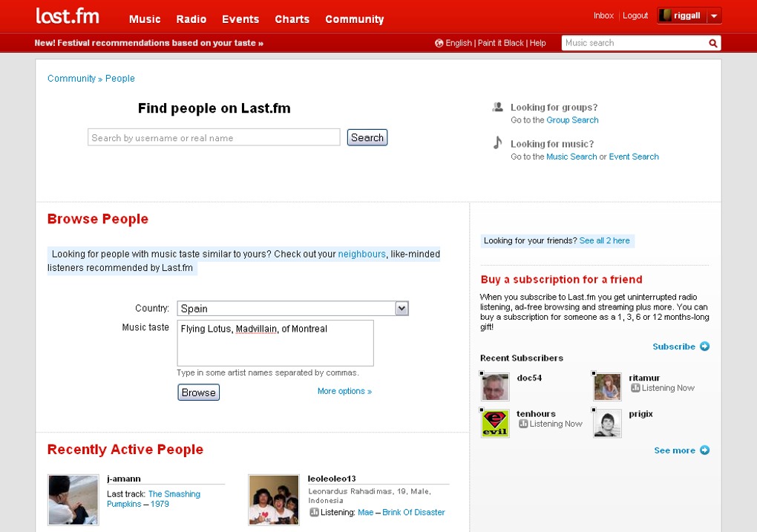Open the Events menu
Viewport: 757px width, 532px height.
[x=240, y=19]
